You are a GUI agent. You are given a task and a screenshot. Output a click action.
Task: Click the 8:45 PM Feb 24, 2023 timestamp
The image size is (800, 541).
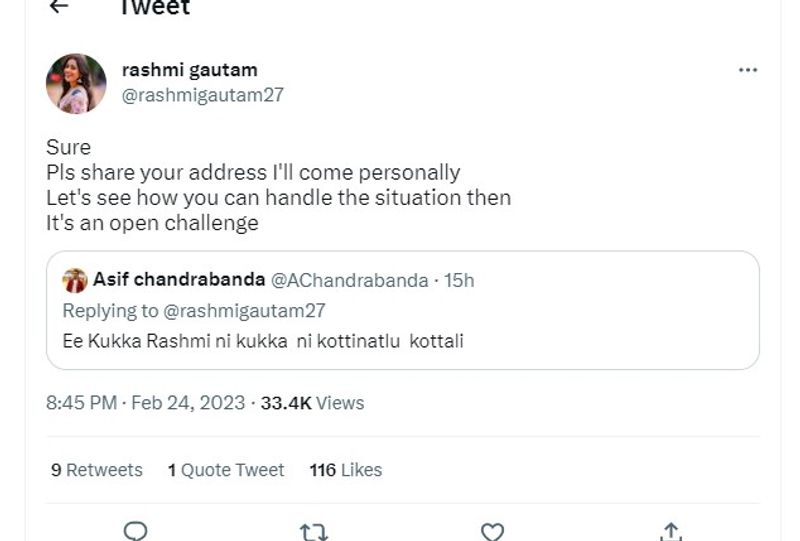coord(146,403)
